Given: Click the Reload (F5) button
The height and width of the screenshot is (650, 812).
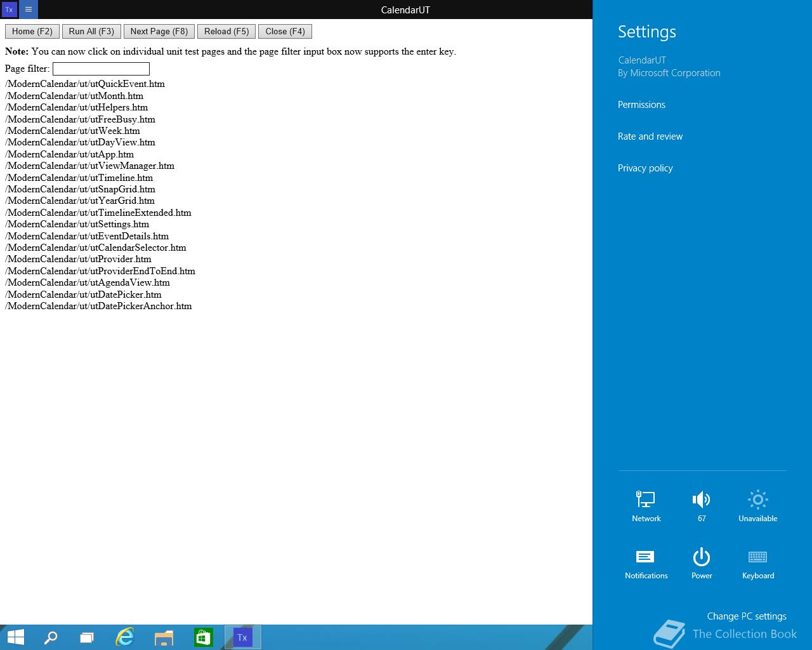Looking at the screenshot, I should 226,32.
